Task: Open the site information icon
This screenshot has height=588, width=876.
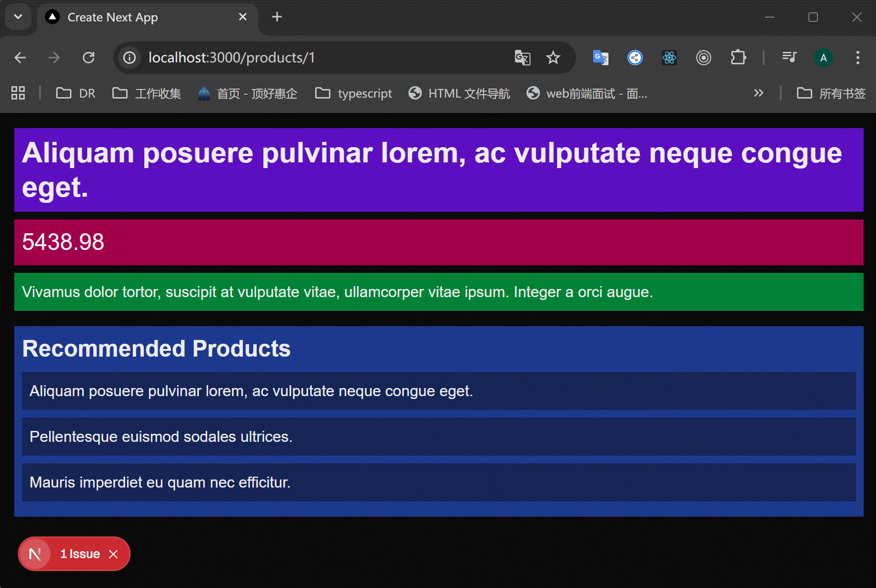Action: coord(129,58)
